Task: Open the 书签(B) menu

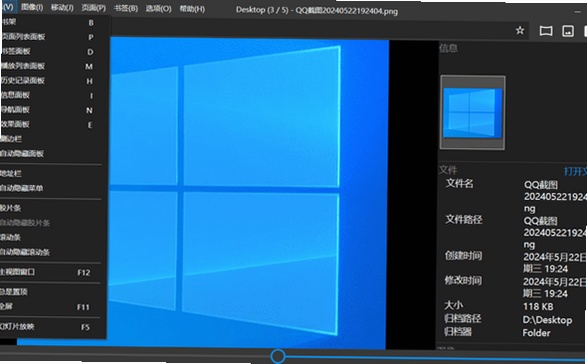Action: (x=125, y=8)
